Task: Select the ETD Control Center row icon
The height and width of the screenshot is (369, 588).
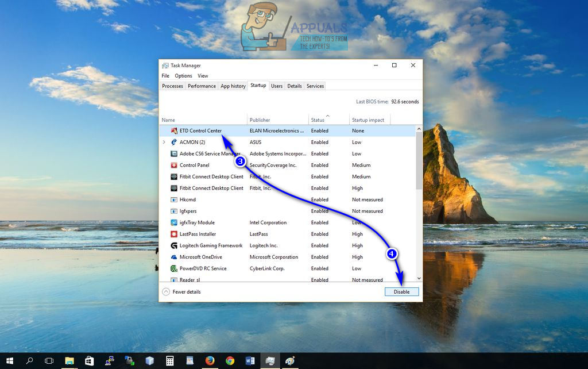Action: [x=174, y=130]
